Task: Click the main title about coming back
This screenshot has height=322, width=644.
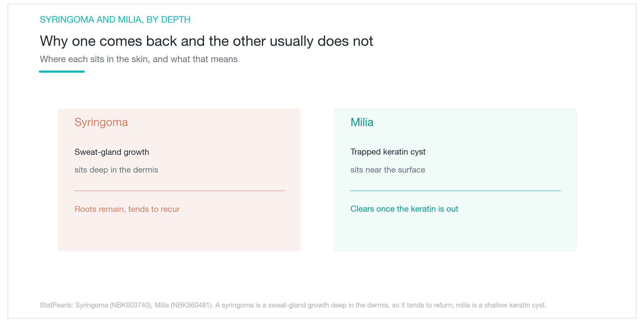Action: coord(206,41)
